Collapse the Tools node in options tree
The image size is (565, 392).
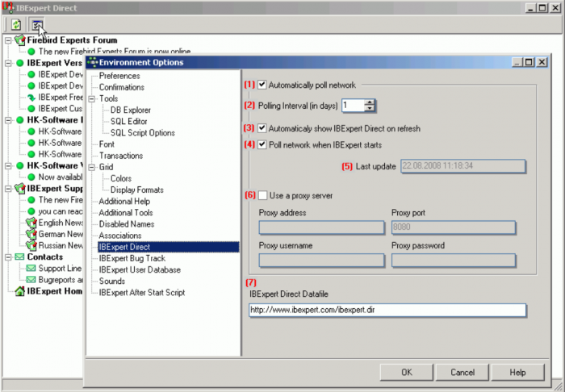92,98
